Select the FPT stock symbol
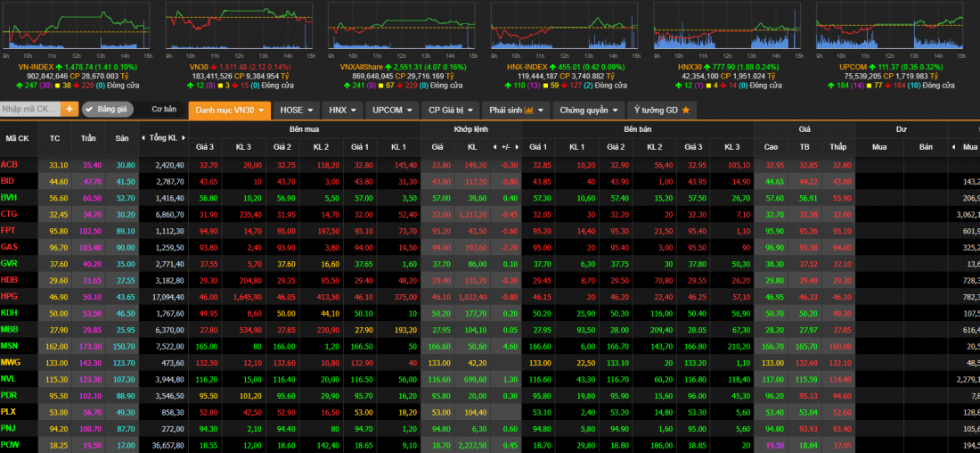 [9, 230]
